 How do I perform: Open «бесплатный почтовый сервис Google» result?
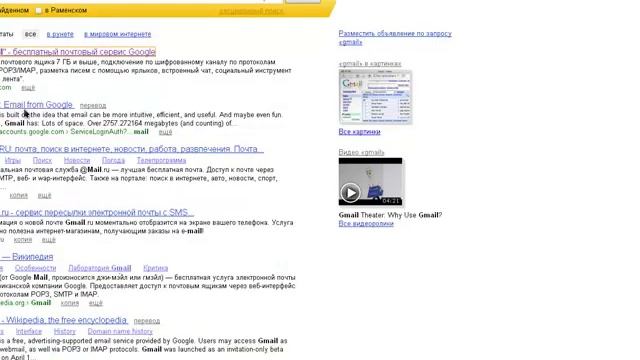78,52
